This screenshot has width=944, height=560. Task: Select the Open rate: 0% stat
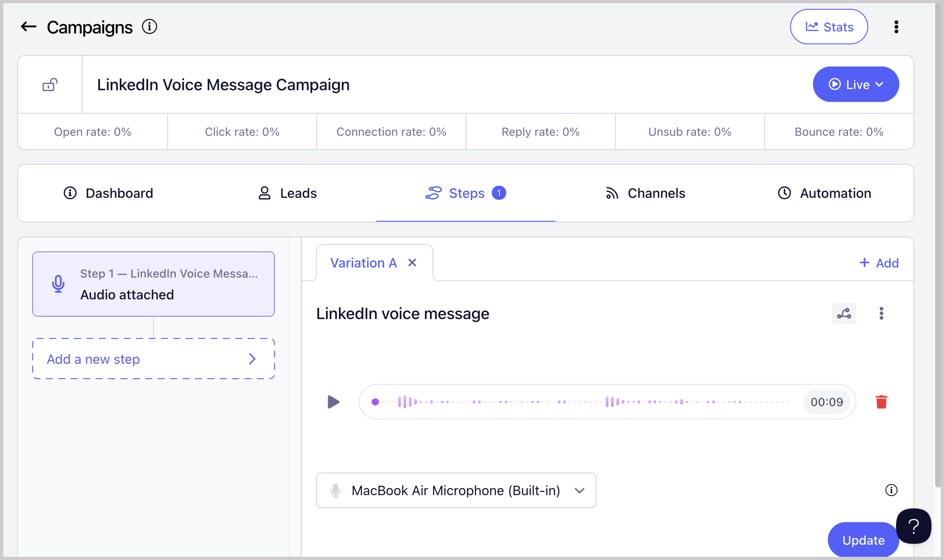pyautogui.click(x=93, y=132)
